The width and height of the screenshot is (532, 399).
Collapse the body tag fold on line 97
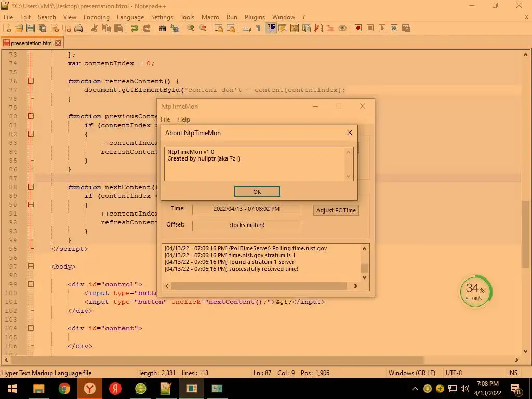point(31,267)
